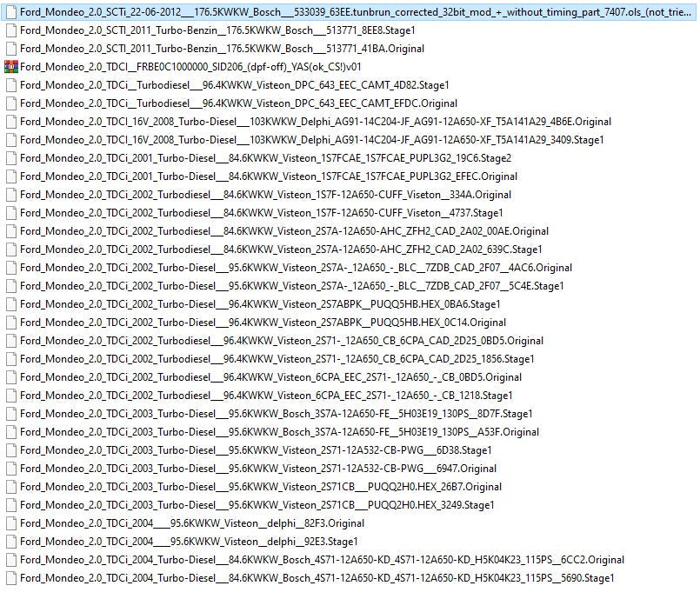The width and height of the screenshot is (700, 599).
Task: Click file icon of 6CPA_CAD_2D25_1856.Stage1
Action: (10, 359)
